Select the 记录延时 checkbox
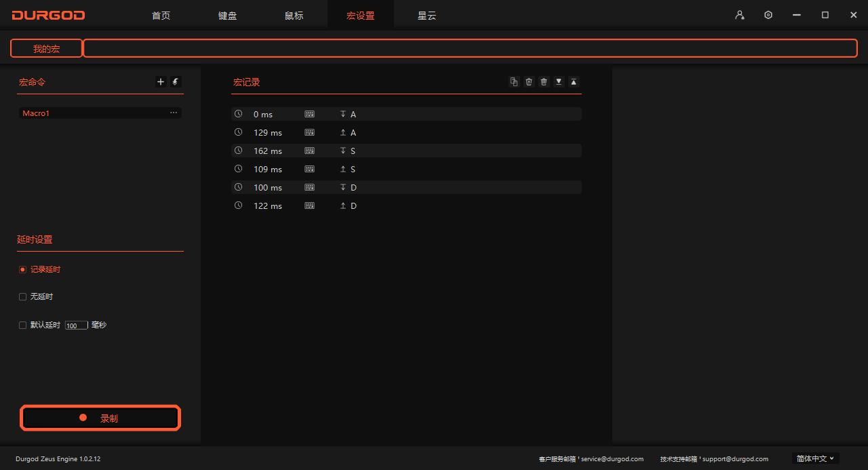 22,269
